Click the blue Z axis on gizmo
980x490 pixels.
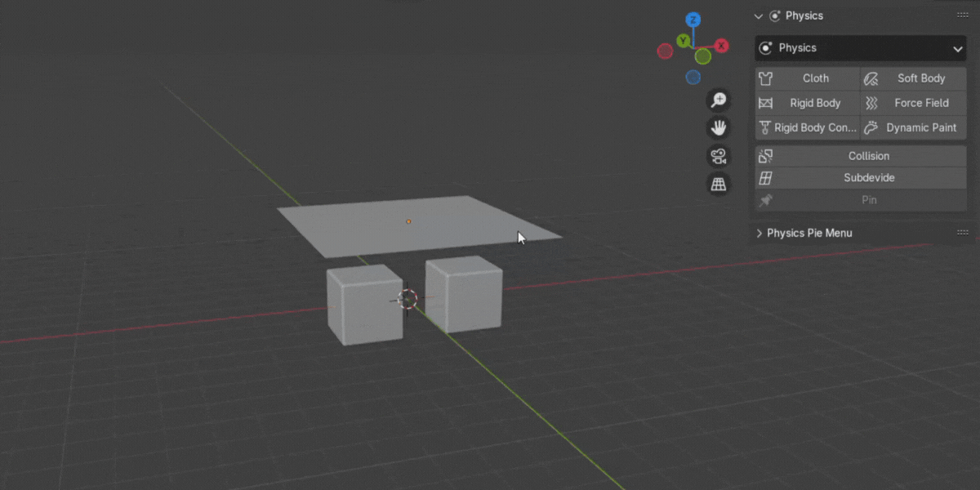pyautogui.click(x=693, y=20)
